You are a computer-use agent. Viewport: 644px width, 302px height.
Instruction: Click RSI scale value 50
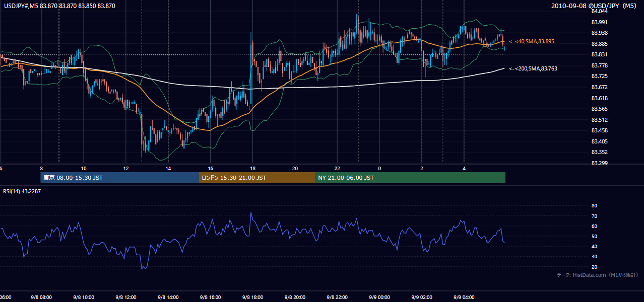coord(594,236)
